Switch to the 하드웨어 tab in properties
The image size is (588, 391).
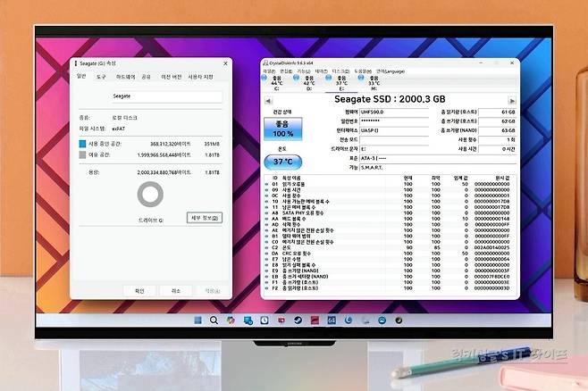coord(124,77)
